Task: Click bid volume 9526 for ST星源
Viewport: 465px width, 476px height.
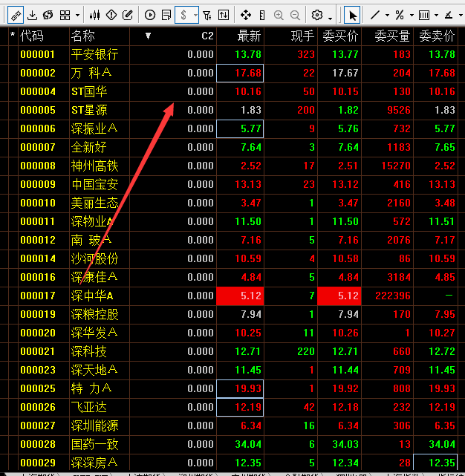Action: click(x=399, y=110)
